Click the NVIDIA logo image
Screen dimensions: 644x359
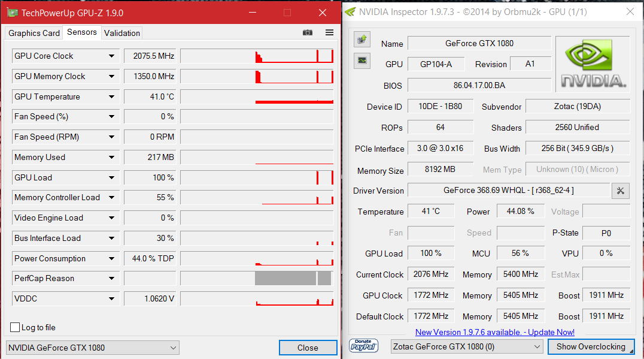pos(593,64)
